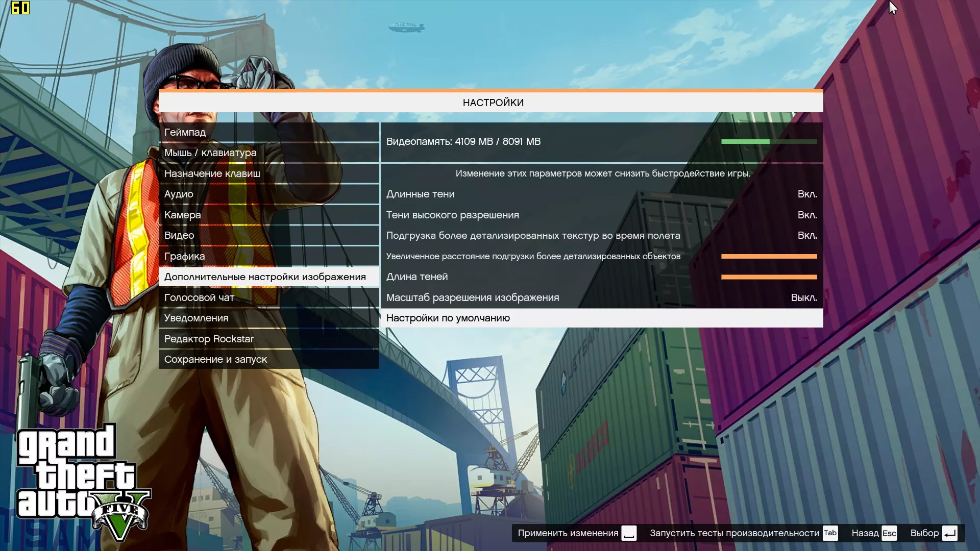
Task: Click the Esc key icon next to Назад
Action: (889, 533)
